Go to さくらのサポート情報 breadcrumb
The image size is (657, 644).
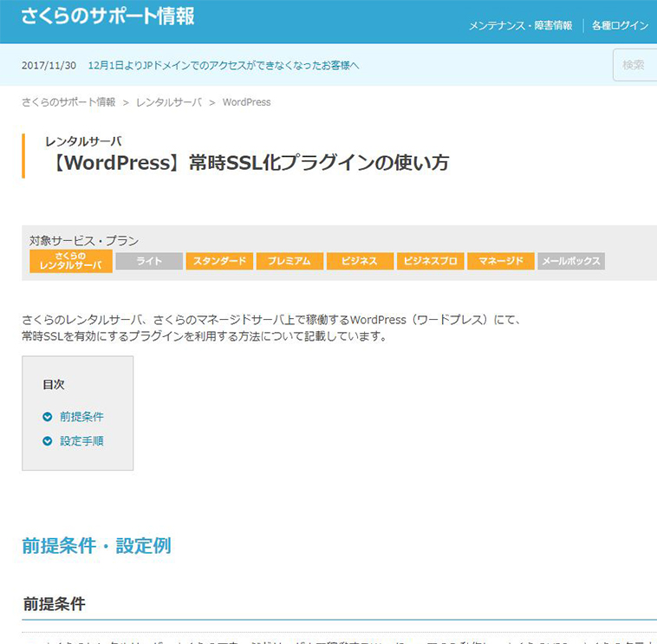[x=68, y=102]
